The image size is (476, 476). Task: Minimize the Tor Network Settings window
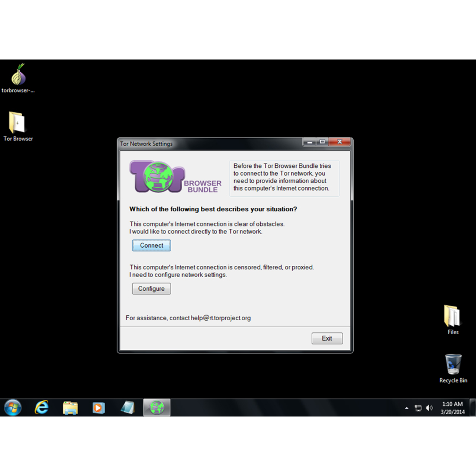[x=309, y=142]
